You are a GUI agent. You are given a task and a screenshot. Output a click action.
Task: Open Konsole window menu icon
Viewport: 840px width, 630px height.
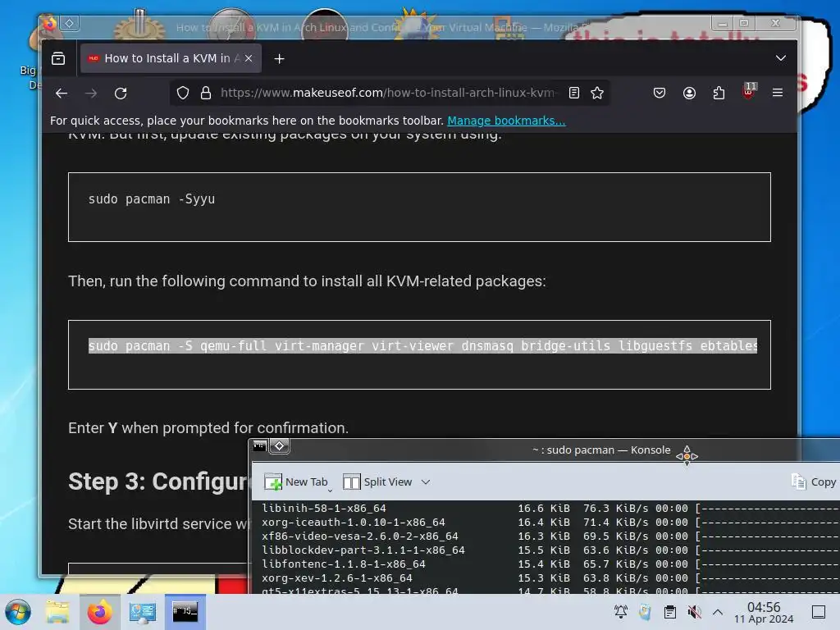tap(260, 445)
